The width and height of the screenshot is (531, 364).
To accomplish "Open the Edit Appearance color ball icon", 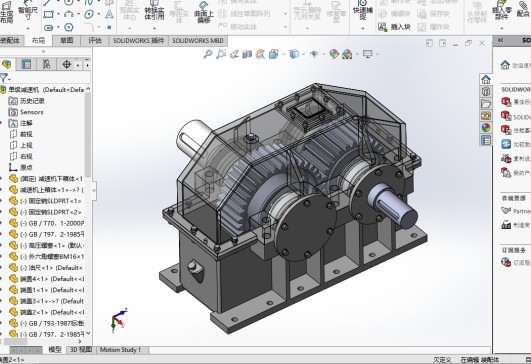I will (x=334, y=54).
